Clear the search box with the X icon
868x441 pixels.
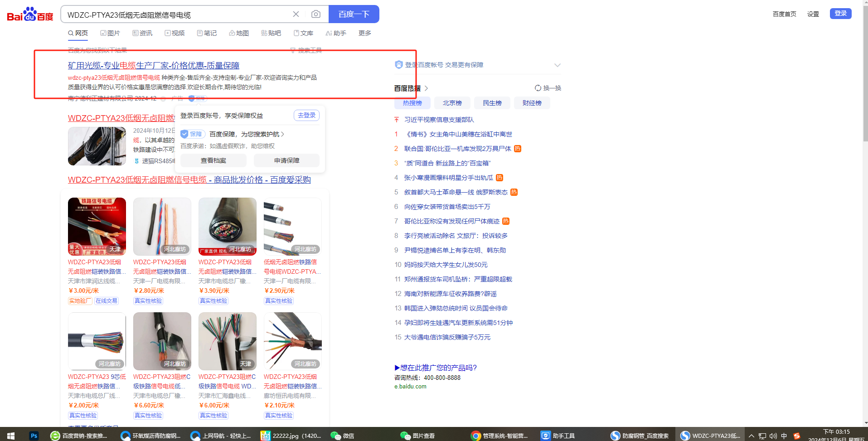pos(296,14)
